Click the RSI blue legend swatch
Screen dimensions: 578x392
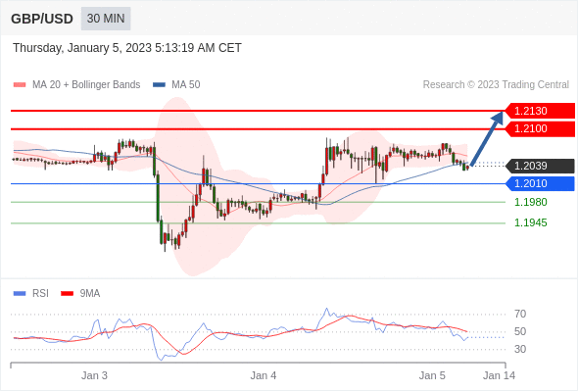[20, 294]
